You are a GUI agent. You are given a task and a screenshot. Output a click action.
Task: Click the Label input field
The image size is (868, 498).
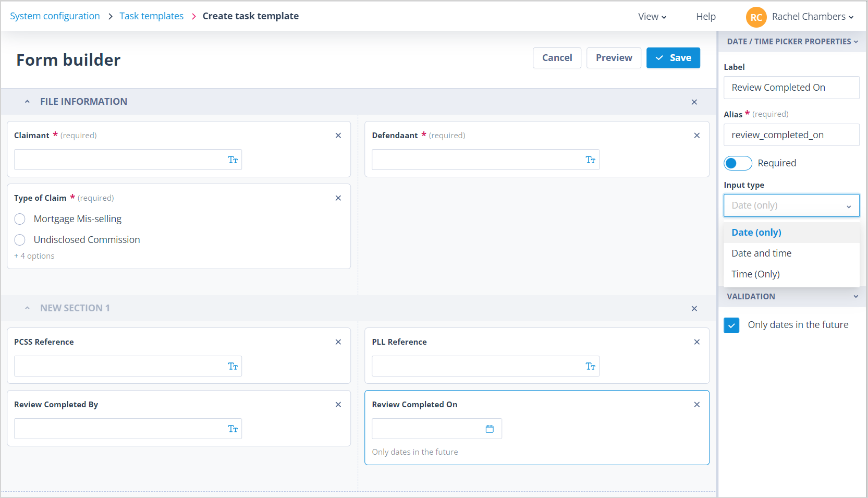(791, 88)
